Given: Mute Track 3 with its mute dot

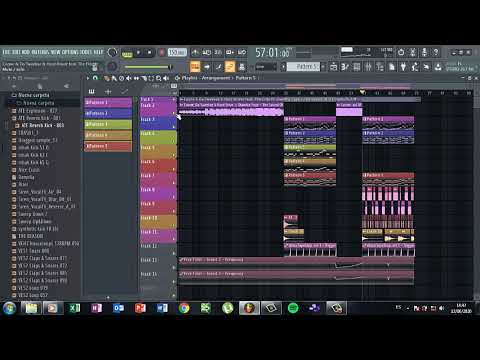Looking at the screenshot, I should coord(174,127).
